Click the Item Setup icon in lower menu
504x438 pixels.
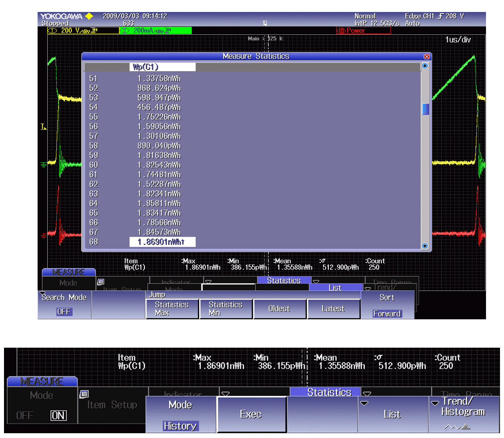click(x=84, y=394)
